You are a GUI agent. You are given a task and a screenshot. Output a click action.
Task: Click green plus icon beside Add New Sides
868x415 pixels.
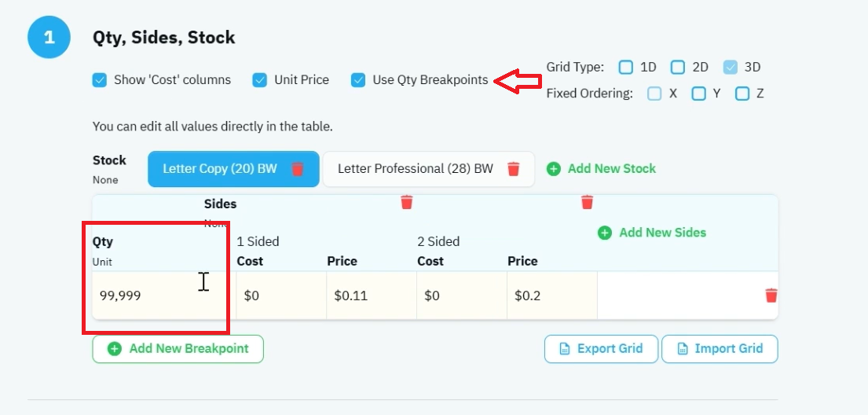[x=605, y=233]
